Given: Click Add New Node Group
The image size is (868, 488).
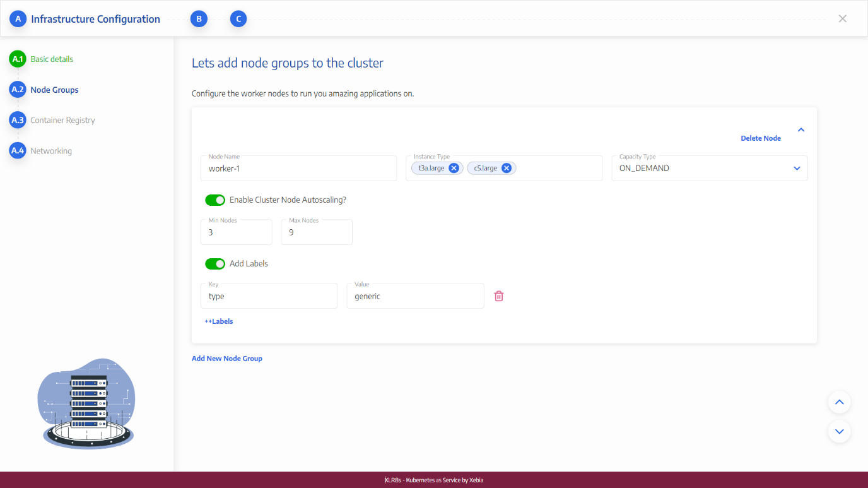Looking at the screenshot, I should 227,359.
